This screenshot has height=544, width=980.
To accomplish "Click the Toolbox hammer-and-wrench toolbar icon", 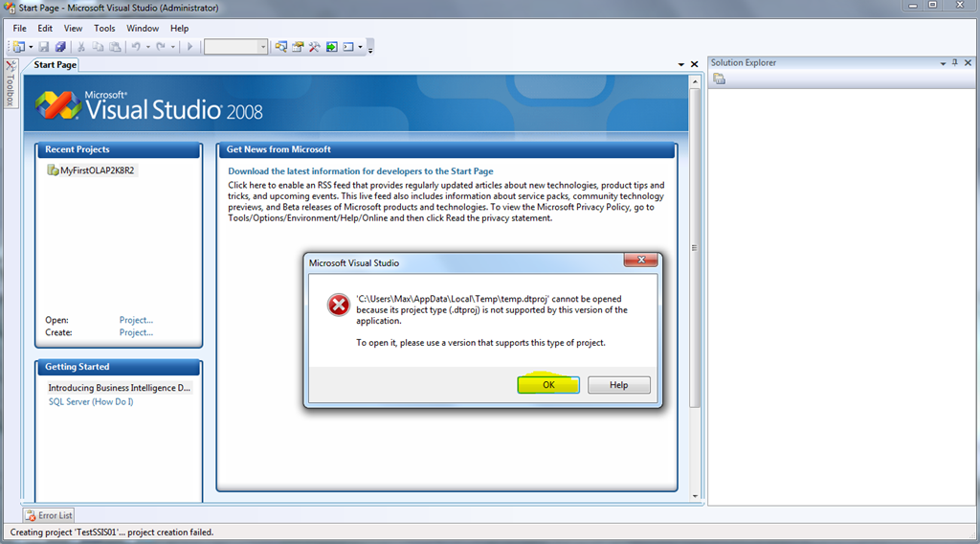I will coord(314,47).
